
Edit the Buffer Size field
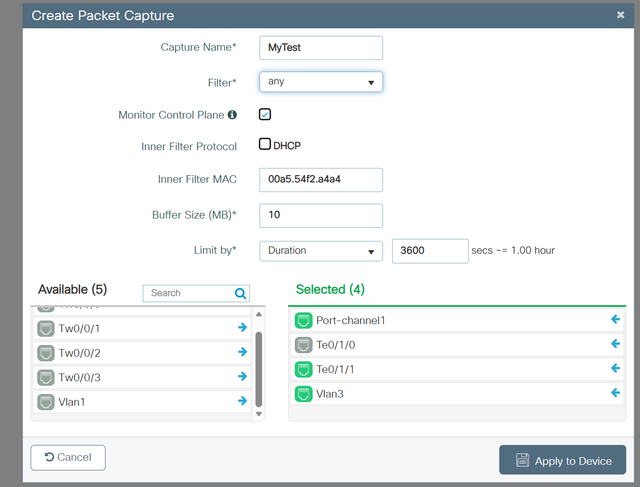point(321,215)
